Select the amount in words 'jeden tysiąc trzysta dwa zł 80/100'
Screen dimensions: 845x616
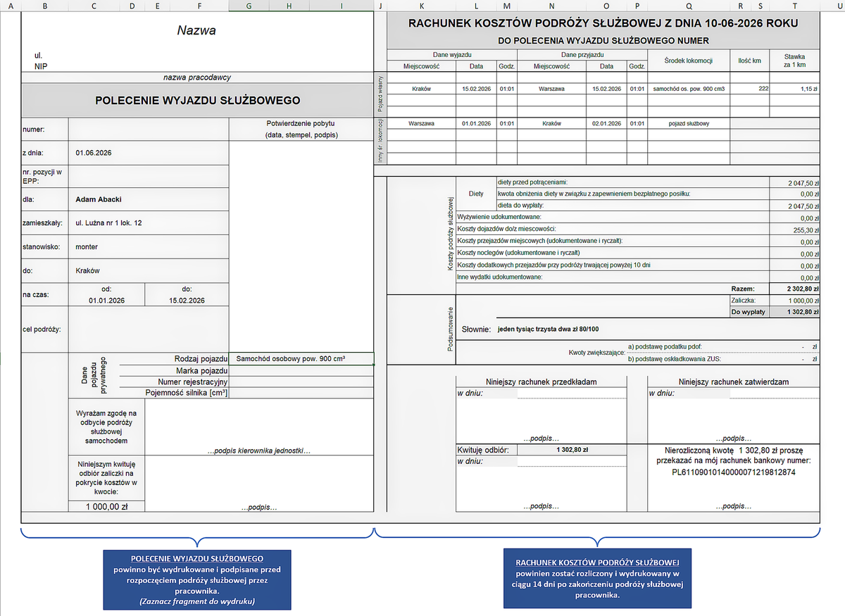click(549, 329)
